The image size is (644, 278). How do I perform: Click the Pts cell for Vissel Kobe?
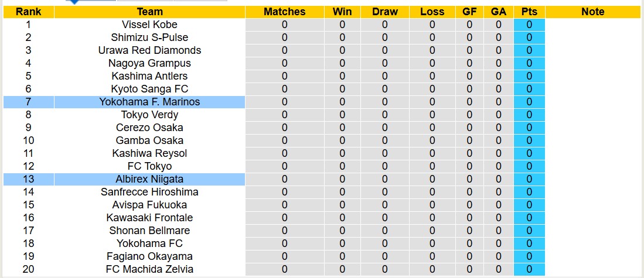[529, 25]
